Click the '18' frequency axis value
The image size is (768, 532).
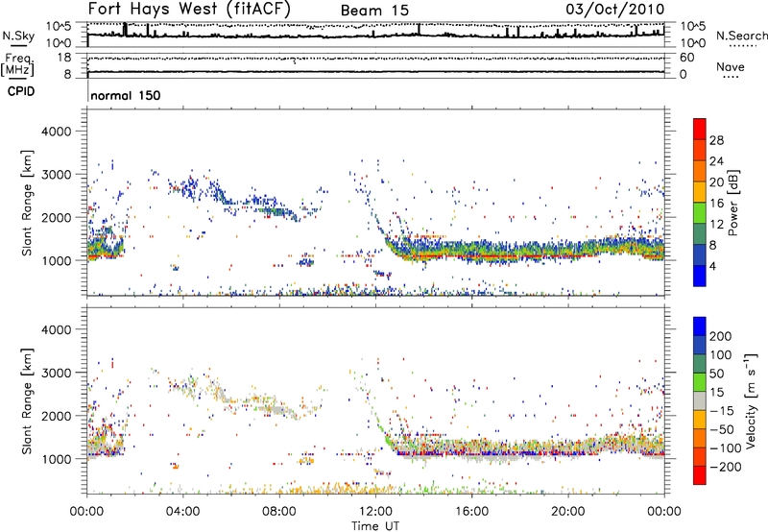(64, 58)
